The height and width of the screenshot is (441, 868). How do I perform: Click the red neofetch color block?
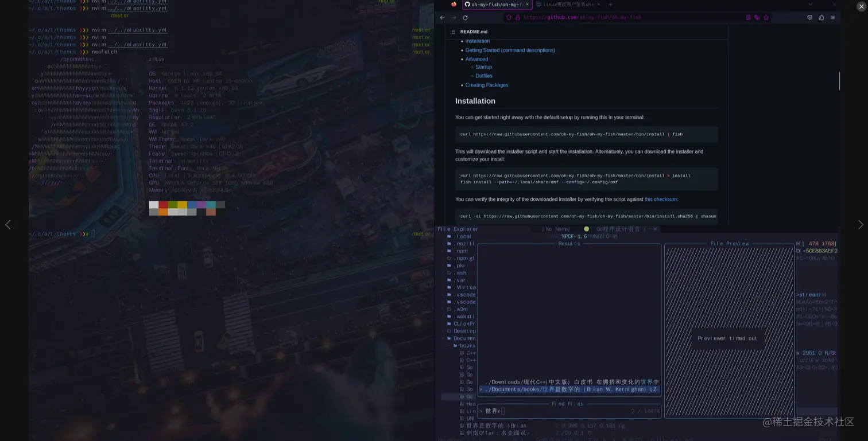163,205
